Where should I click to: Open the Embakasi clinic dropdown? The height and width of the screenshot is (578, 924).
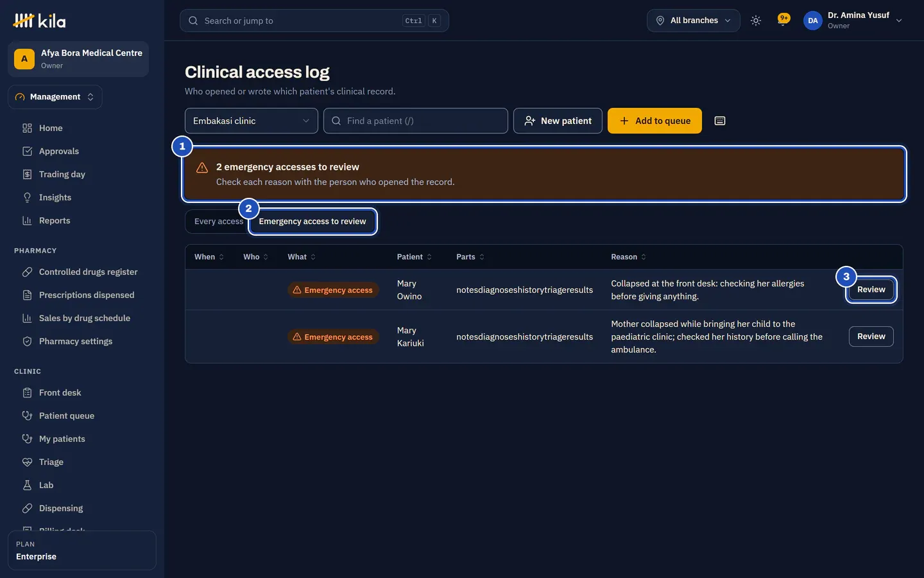(x=252, y=121)
